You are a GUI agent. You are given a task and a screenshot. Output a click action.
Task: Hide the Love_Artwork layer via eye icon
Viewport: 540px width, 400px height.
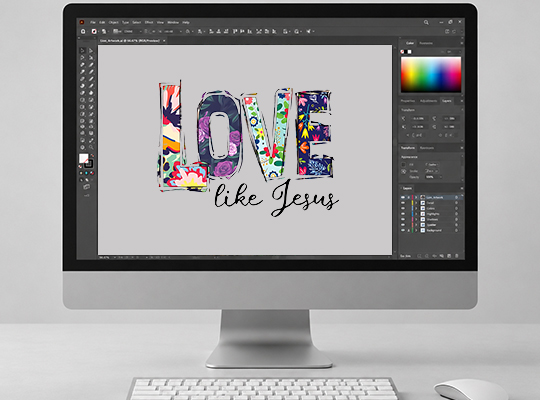(x=403, y=197)
